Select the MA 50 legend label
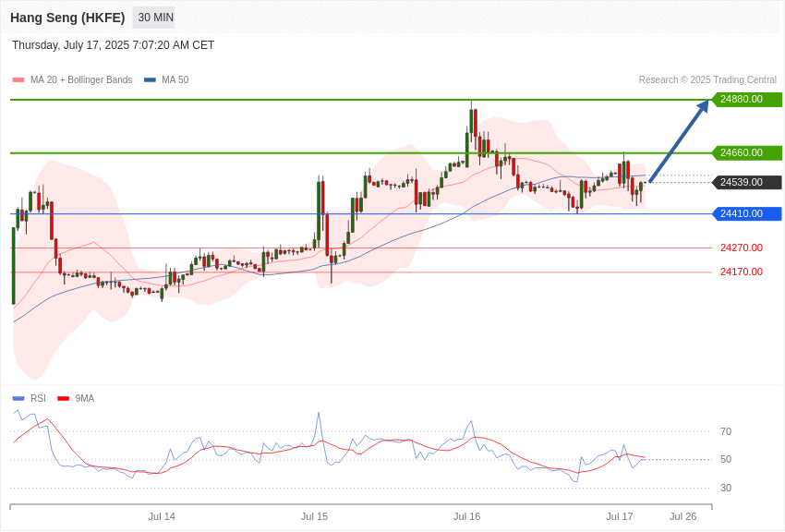785x532 pixels. pyautogui.click(x=175, y=80)
